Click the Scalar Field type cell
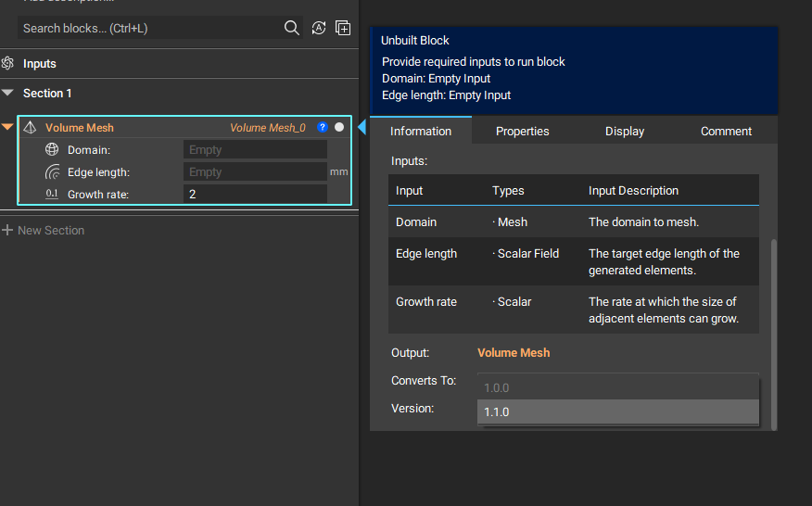Image resolution: width=812 pixels, height=506 pixels. pyautogui.click(x=526, y=254)
